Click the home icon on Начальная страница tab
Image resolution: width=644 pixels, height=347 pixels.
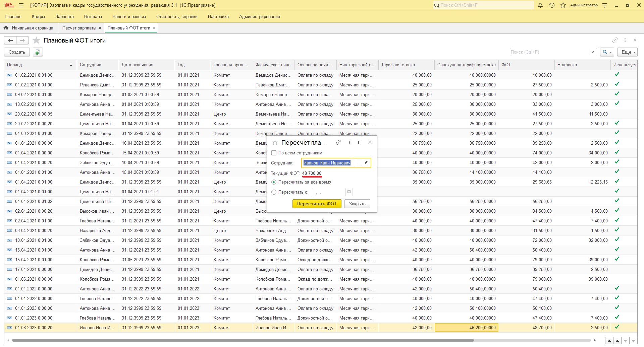[6, 28]
